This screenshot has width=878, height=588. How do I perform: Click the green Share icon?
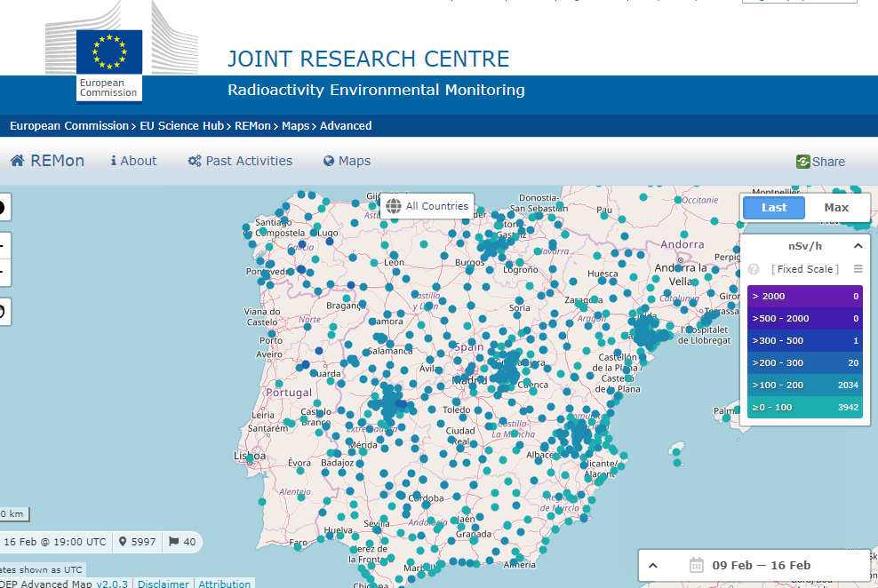pyautogui.click(x=803, y=162)
